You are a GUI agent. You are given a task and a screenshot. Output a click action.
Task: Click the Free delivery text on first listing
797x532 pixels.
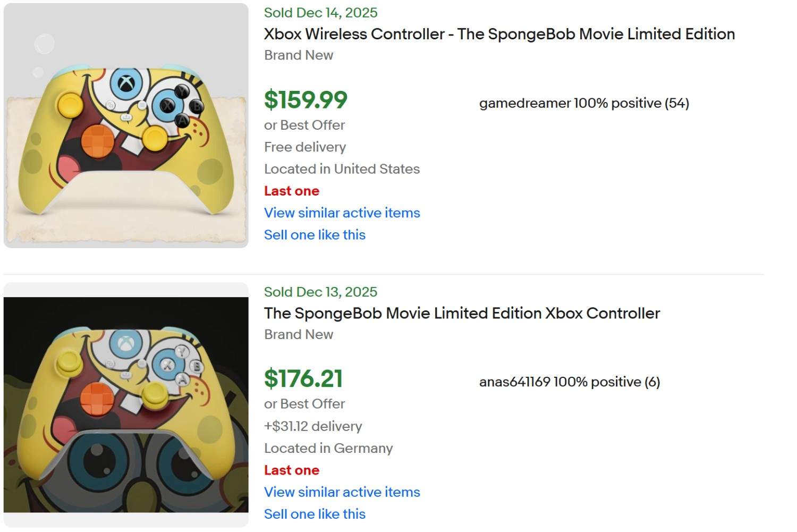coord(304,147)
